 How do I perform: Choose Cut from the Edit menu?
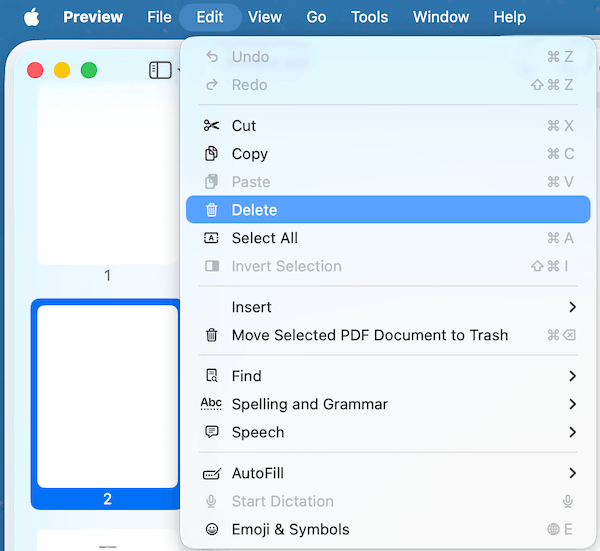click(388, 126)
